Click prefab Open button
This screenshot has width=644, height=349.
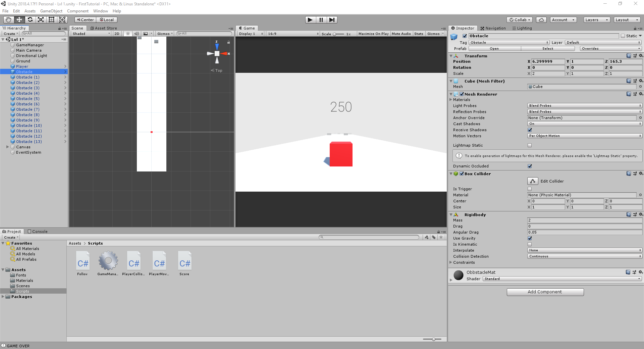[x=494, y=49]
